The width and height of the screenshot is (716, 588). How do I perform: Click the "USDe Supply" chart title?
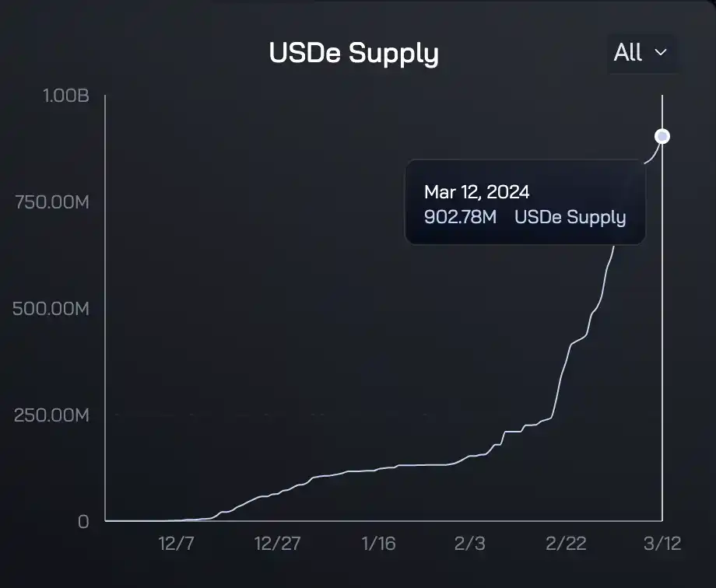tap(353, 54)
